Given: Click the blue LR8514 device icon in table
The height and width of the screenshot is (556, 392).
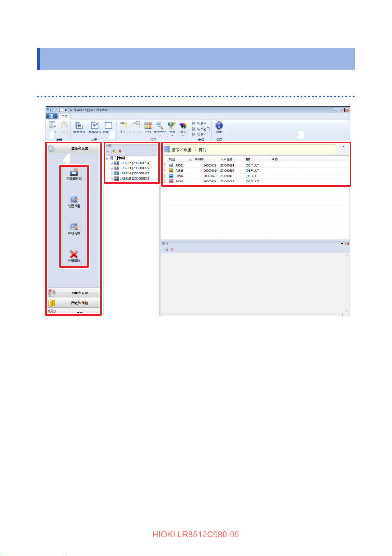Looking at the screenshot, I should coord(171,176).
